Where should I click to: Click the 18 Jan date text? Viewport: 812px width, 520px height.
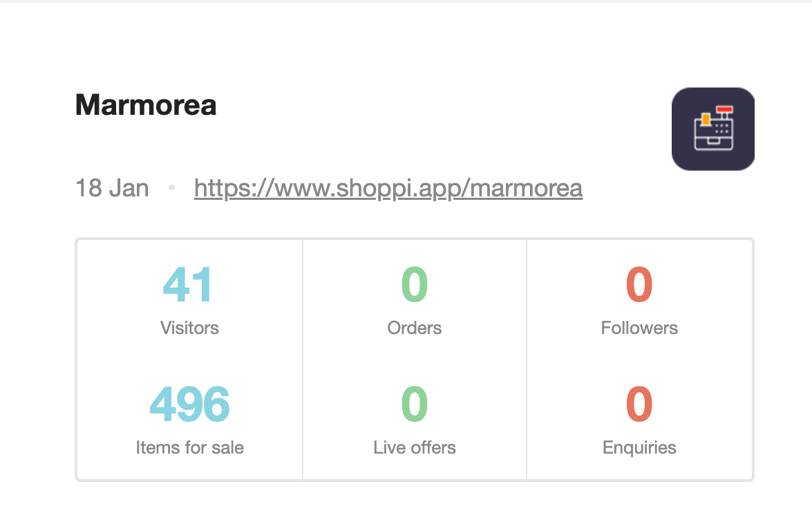click(x=112, y=188)
